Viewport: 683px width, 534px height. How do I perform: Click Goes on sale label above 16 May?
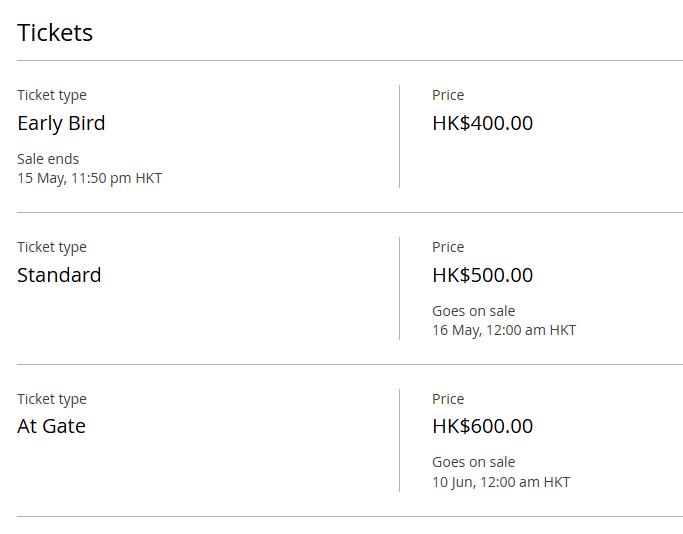[473, 310]
